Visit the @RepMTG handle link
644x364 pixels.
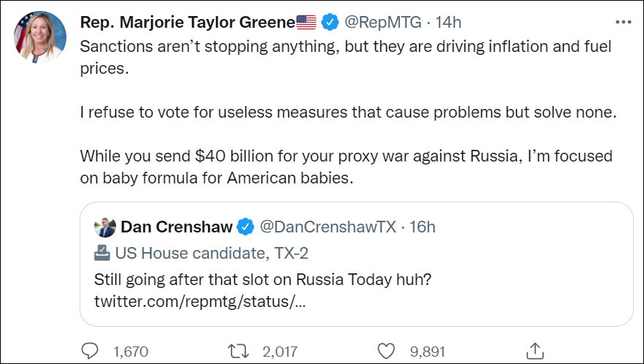click(383, 23)
